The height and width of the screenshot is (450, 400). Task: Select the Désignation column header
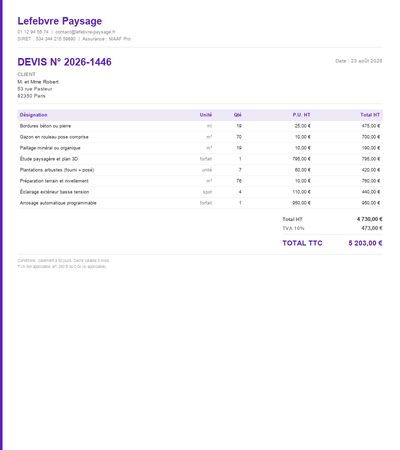click(33, 115)
